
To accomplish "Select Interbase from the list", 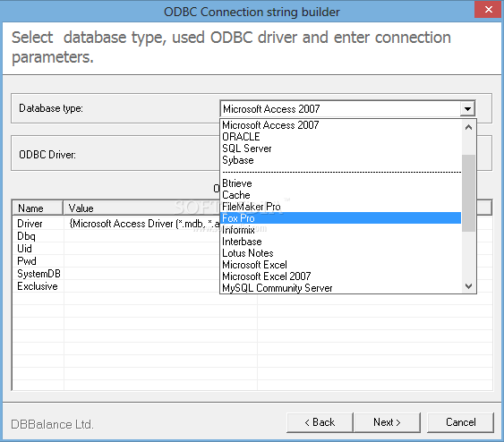I will click(341, 242).
